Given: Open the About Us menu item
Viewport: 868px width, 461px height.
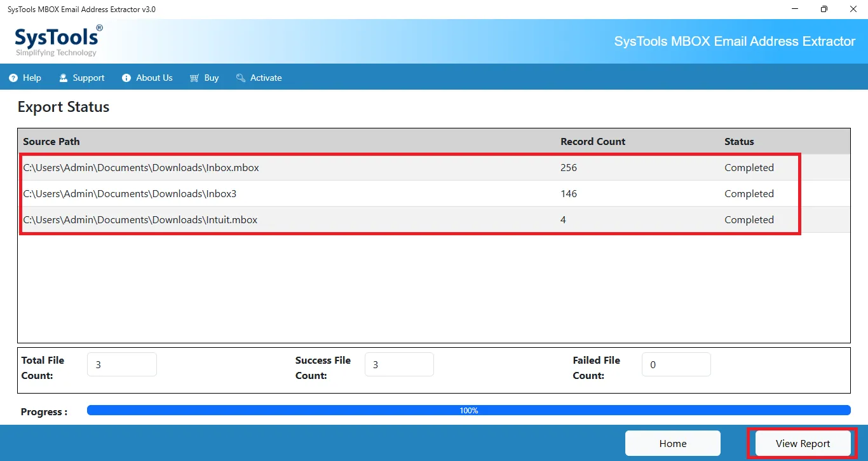Looking at the screenshot, I should pyautogui.click(x=147, y=78).
